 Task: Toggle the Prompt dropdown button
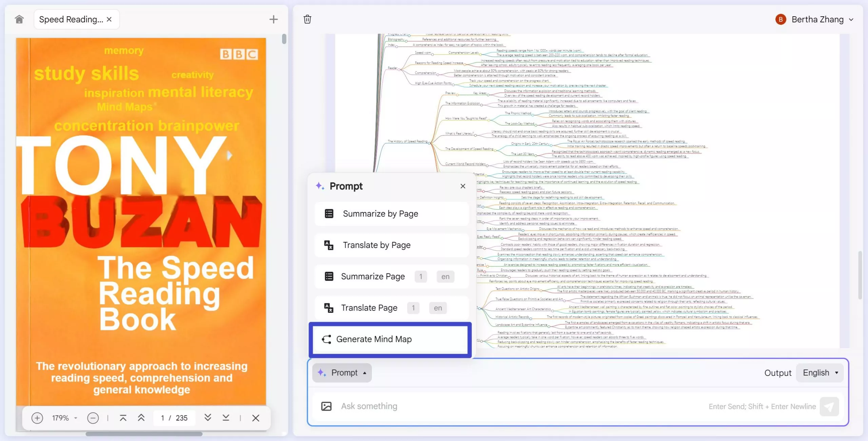click(x=342, y=373)
